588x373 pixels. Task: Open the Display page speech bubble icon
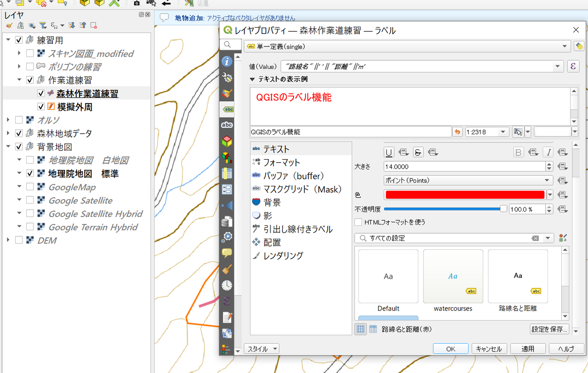[x=227, y=253]
